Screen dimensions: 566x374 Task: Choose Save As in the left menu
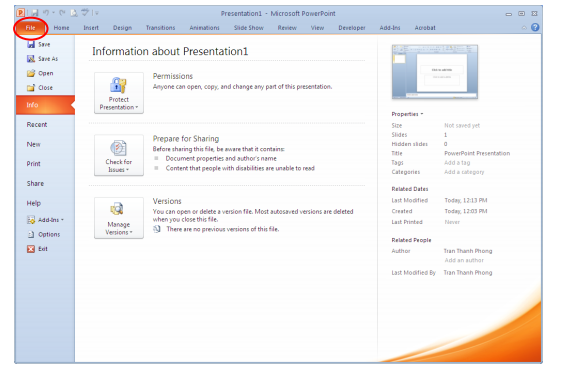(x=42, y=59)
